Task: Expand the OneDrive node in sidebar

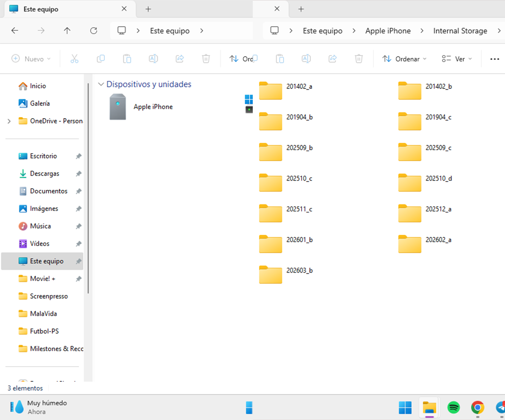Action: [9, 121]
